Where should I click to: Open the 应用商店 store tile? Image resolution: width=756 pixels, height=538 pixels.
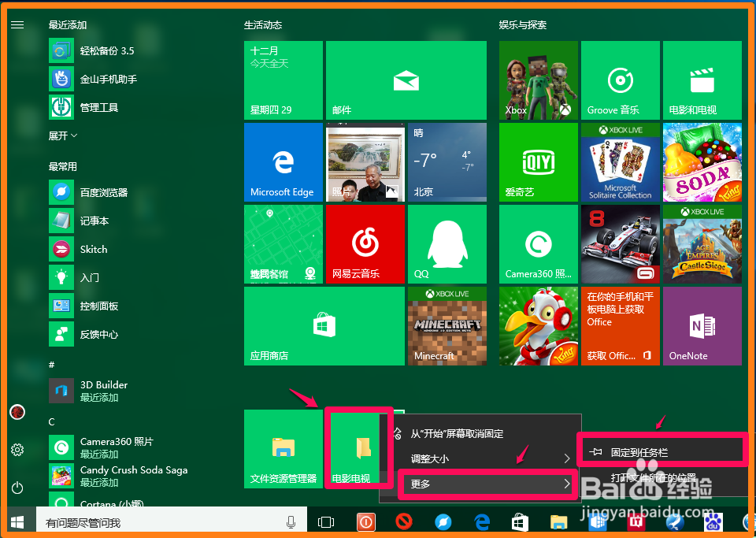tap(324, 326)
